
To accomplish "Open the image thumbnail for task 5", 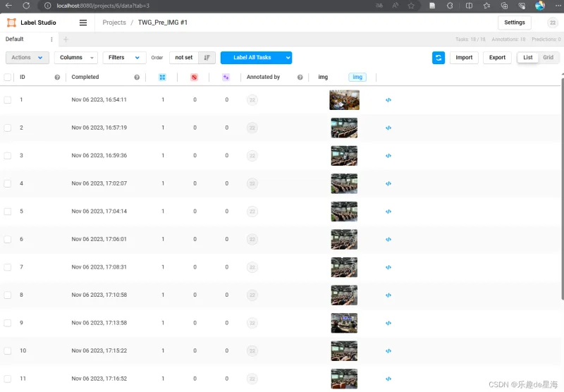I will pos(344,212).
